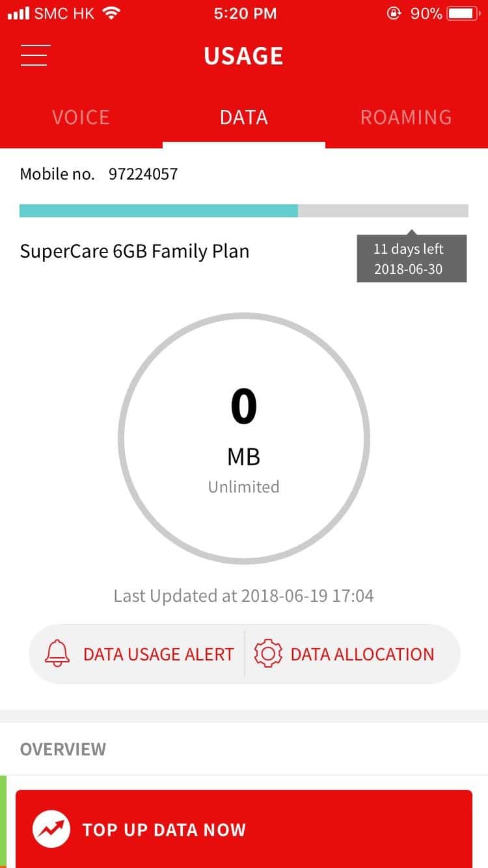Viewport: 488px width, 868px height.
Task: Tap the Wi-Fi status icon
Action: (x=112, y=13)
